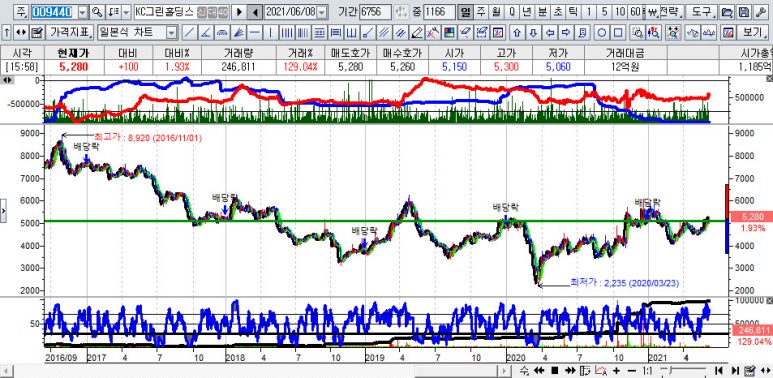The height and width of the screenshot is (378, 773).
Task: Switch chart period to weekly (주)
Action: 480,11
